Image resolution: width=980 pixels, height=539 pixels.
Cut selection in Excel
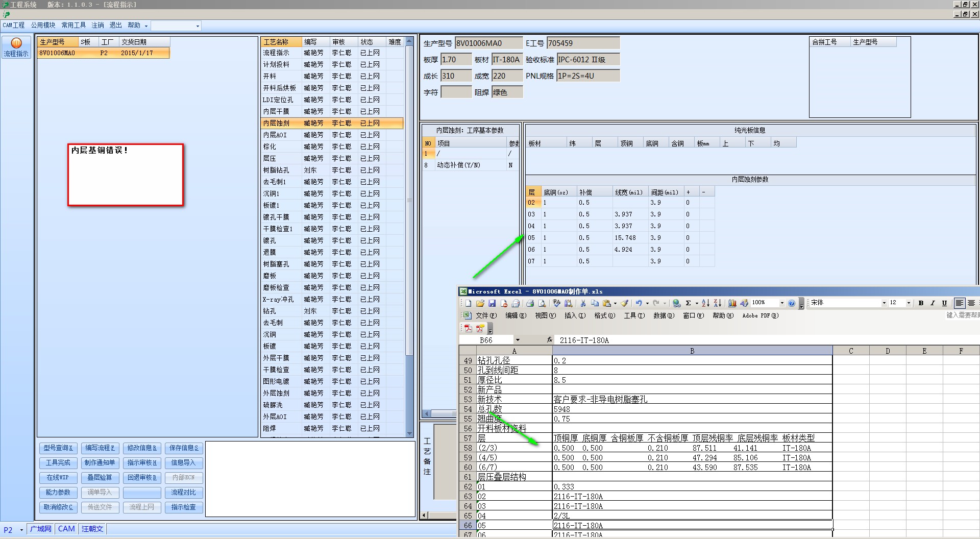(583, 303)
